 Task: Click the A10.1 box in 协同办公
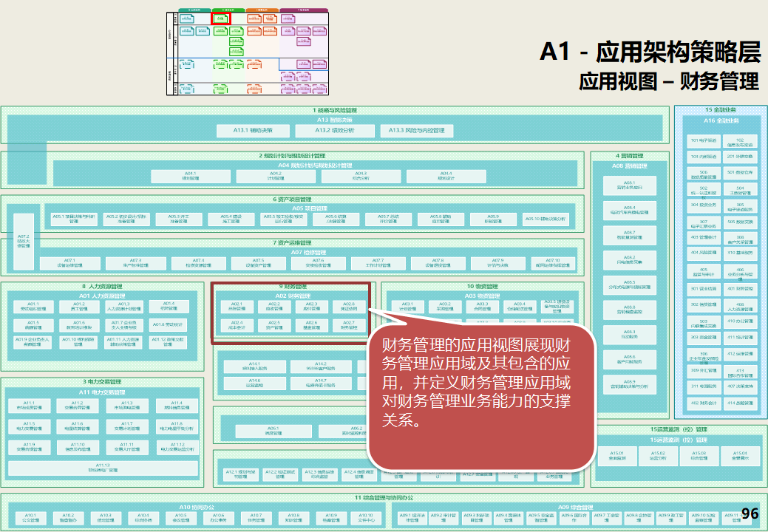[x=30, y=518]
